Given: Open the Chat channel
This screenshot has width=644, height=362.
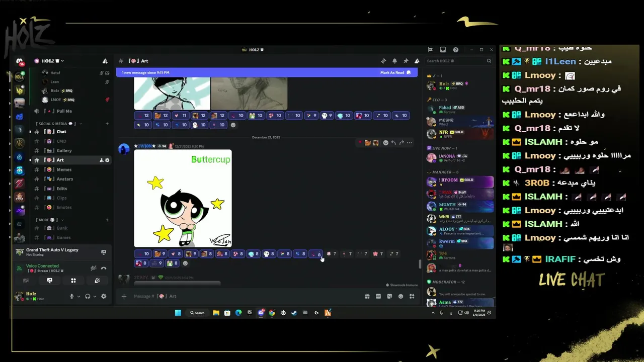Looking at the screenshot, I should [71, 132].
